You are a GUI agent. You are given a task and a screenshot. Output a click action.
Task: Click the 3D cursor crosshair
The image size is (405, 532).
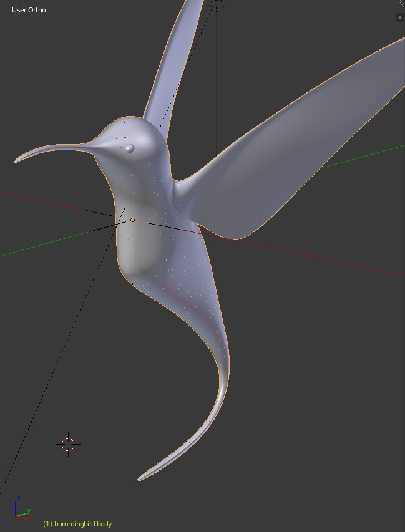coord(68,445)
